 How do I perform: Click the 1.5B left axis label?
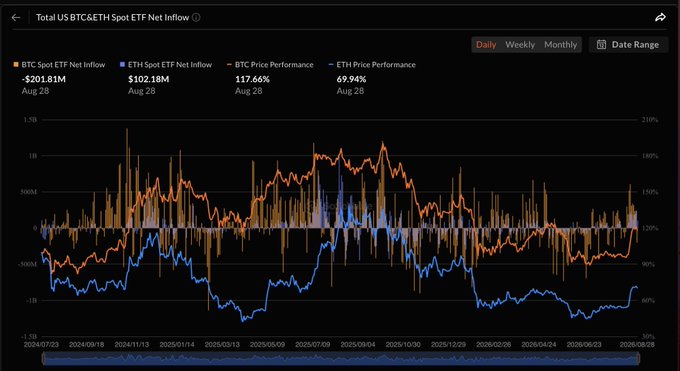[x=30, y=119]
